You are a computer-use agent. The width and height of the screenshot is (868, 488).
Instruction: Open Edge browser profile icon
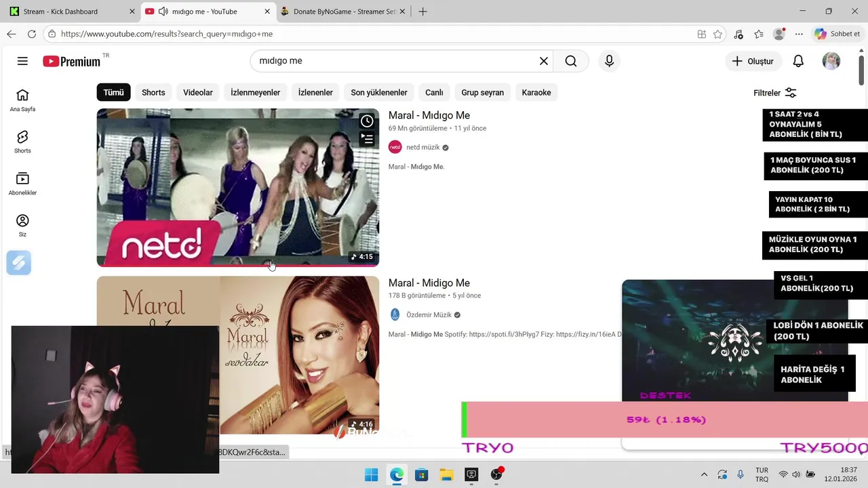click(x=779, y=34)
